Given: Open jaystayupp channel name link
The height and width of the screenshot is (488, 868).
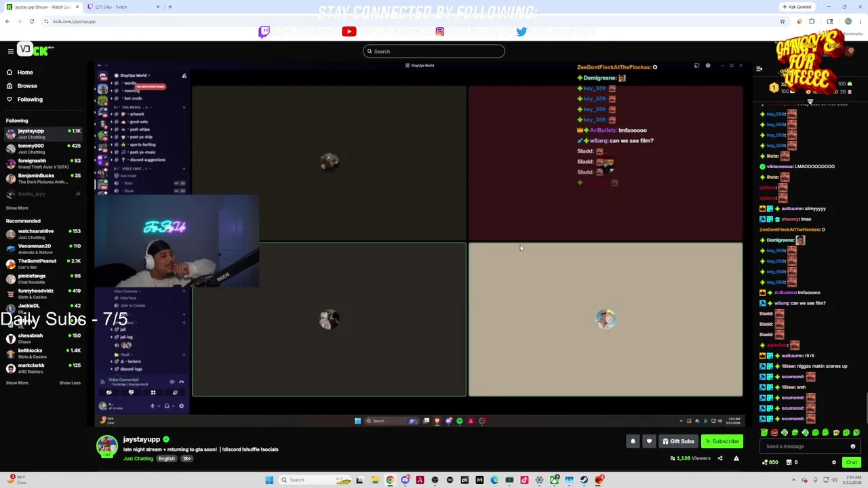Looking at the screenshot, I should pyautogui.click(x=142, y=439).
